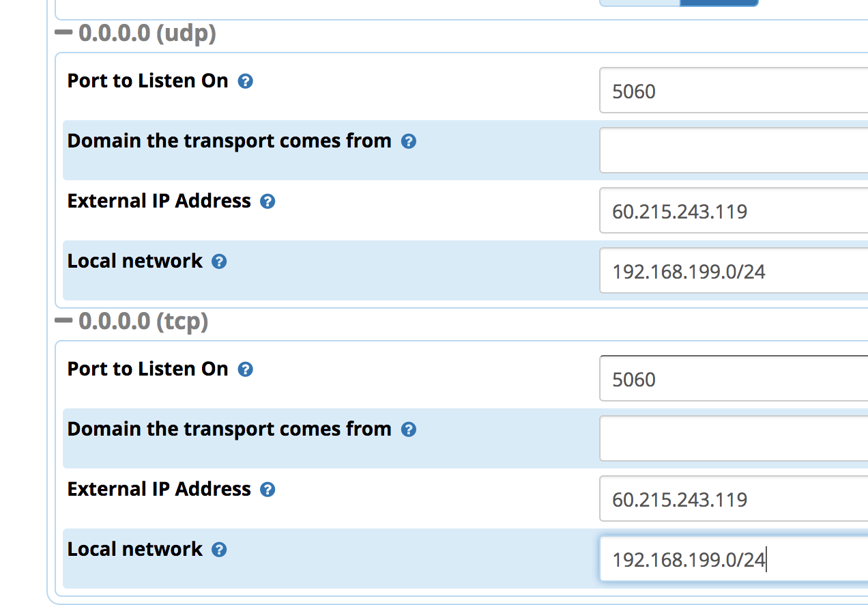This screenshot has height=605, width=868.
Task: Click help icon beside tcp External IP Address
Action: (268, 490)
